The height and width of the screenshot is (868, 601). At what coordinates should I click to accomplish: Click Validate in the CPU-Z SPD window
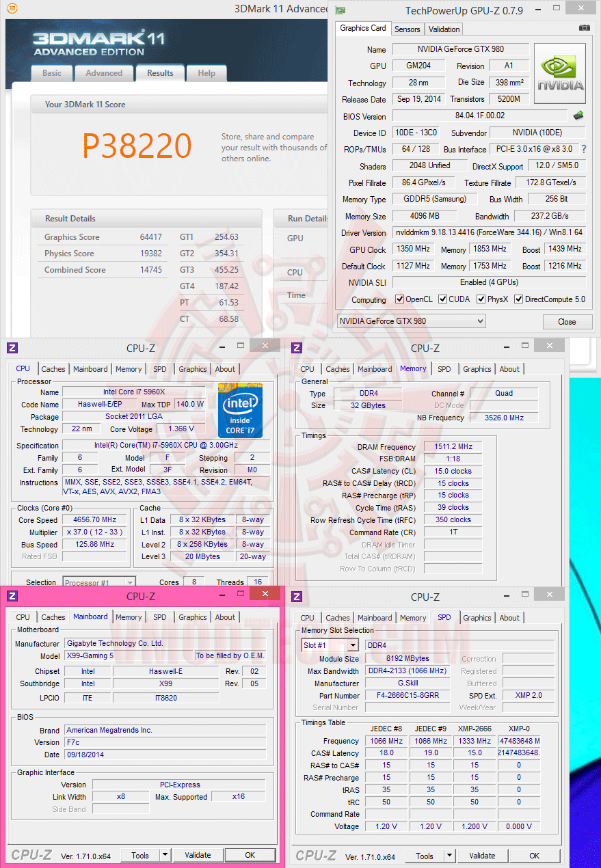pos(482,856)
